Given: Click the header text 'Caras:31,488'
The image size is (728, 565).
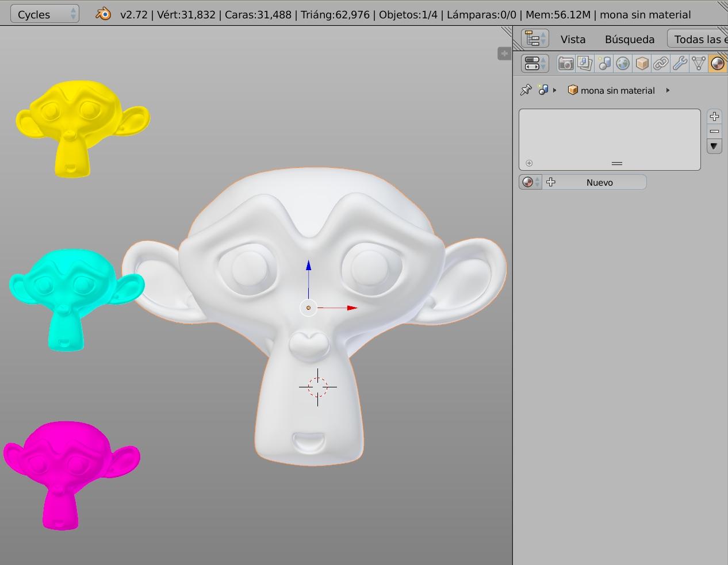Looking at the screenshot, I should pos(258,15).
